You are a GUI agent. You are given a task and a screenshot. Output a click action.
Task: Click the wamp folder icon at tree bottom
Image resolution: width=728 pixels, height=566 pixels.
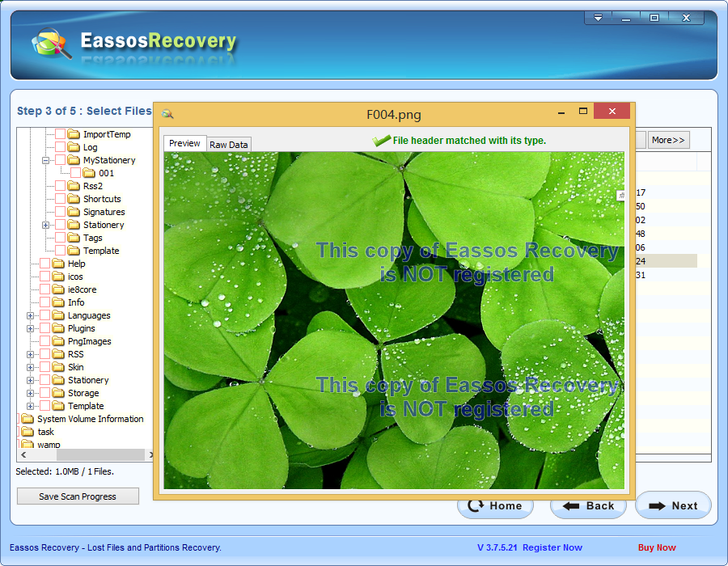click(x=26, y=444)
